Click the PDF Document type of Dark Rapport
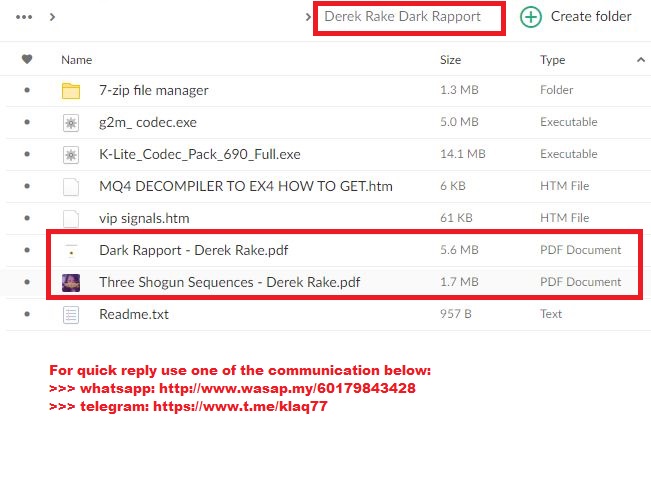 point(580,250)
